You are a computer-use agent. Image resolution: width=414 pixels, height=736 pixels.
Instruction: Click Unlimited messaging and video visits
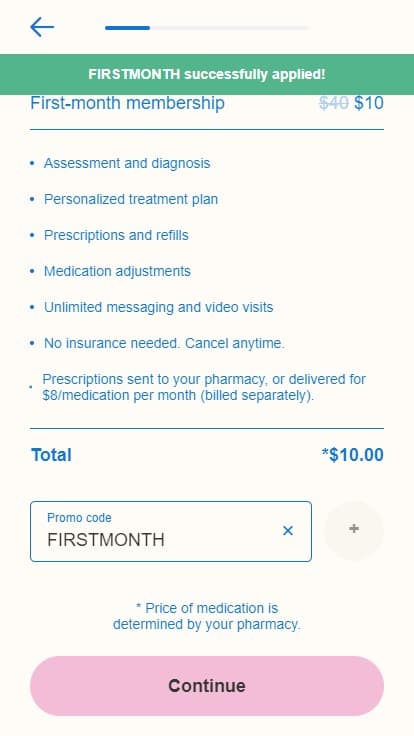click(x=159, y=307)
